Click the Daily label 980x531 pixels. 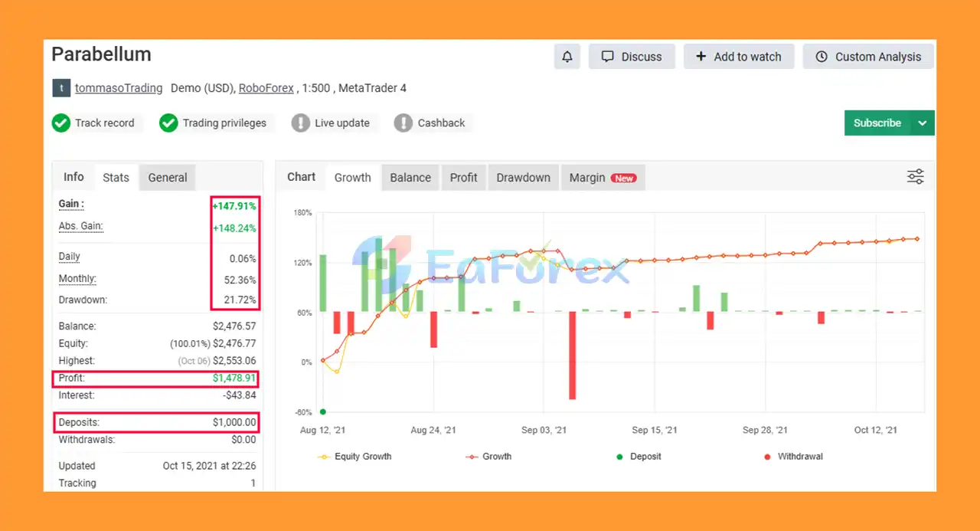pyautogui.click(x=70, y=257)
